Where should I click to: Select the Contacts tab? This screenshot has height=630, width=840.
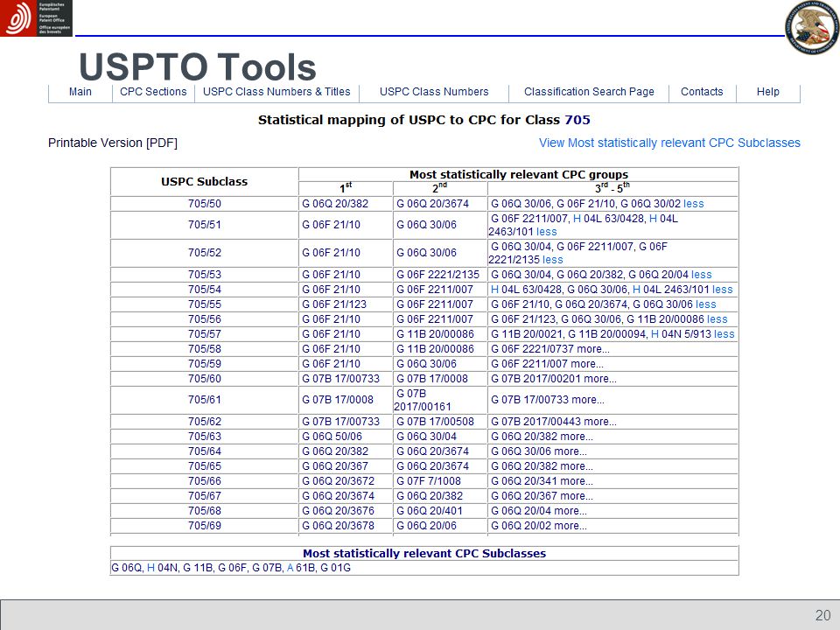click(x=702, y=92)
